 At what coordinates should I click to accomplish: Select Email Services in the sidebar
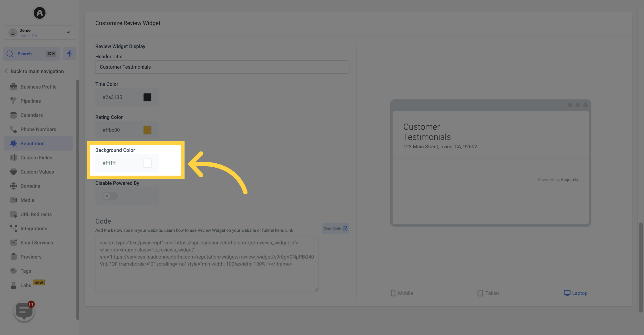tap(38, 243)
